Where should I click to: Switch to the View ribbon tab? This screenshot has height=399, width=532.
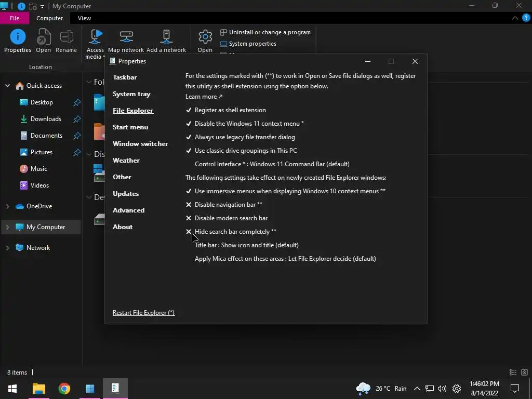pos(84,18)
